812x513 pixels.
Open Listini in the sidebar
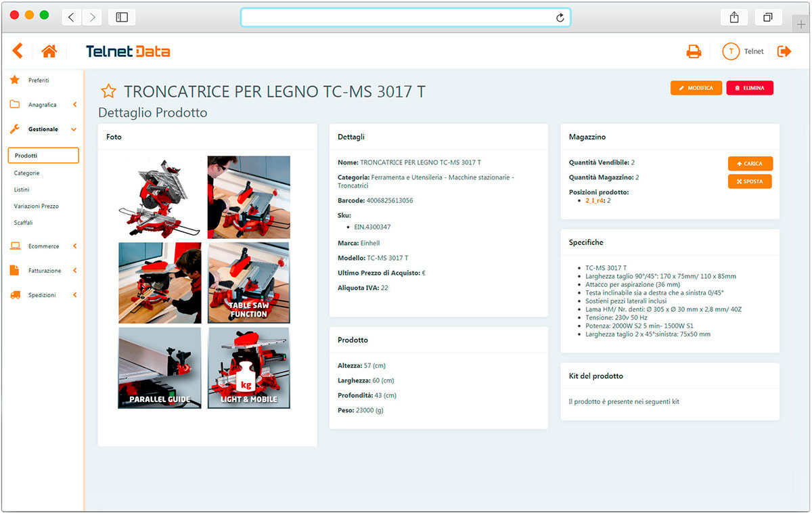[x=22, y=189]
